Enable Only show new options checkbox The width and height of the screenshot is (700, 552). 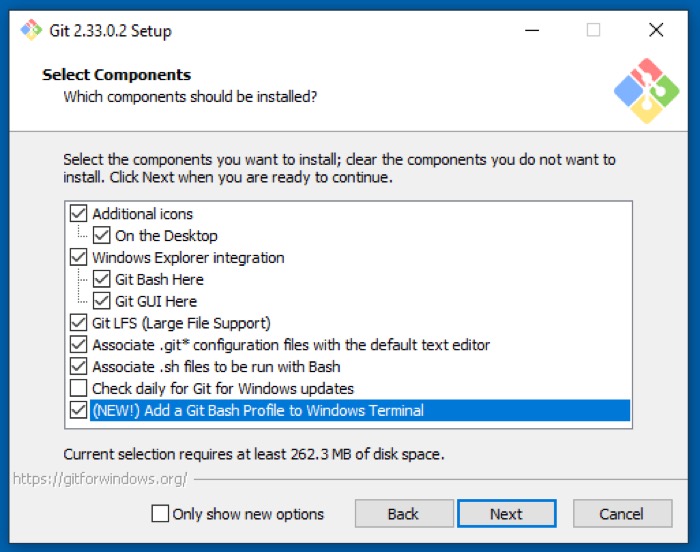[x=160, y=514]
